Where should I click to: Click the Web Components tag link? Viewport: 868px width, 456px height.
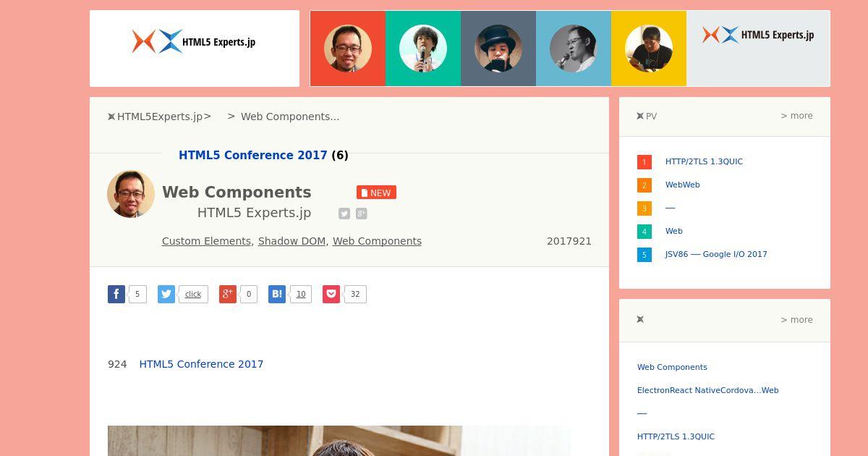377,241
